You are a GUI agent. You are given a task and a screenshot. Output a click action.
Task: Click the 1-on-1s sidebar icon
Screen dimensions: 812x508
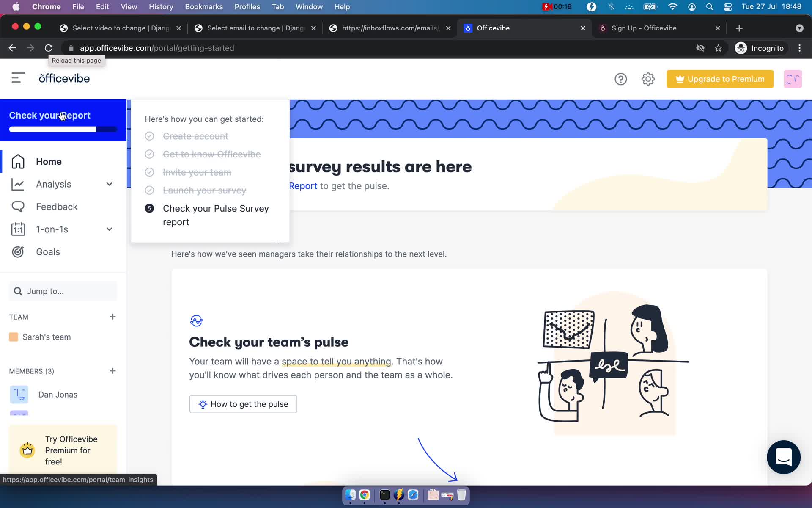click(x=18, y=229)
